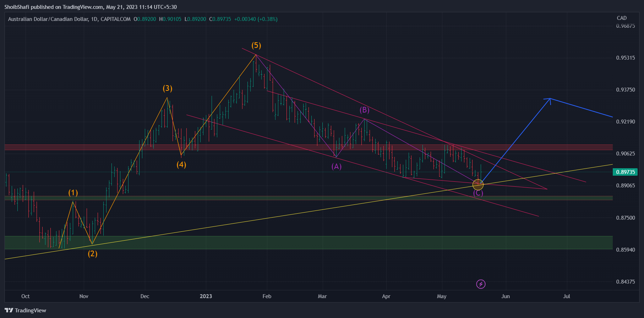The height and width of the screenshot is (318, 644).
Task: Select the low value L0.89200
Action: (195, 19)
